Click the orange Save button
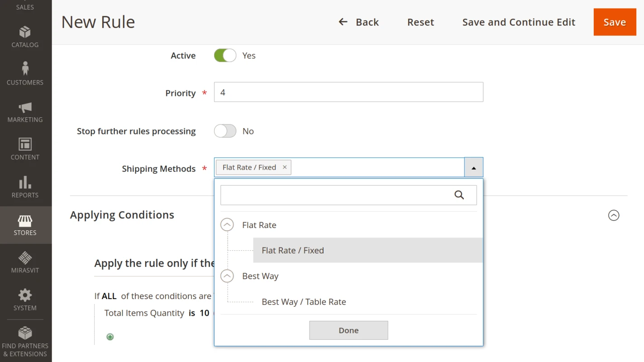Image resolution: width=644 pixels, height=362 pixels. tap(615, 22)
